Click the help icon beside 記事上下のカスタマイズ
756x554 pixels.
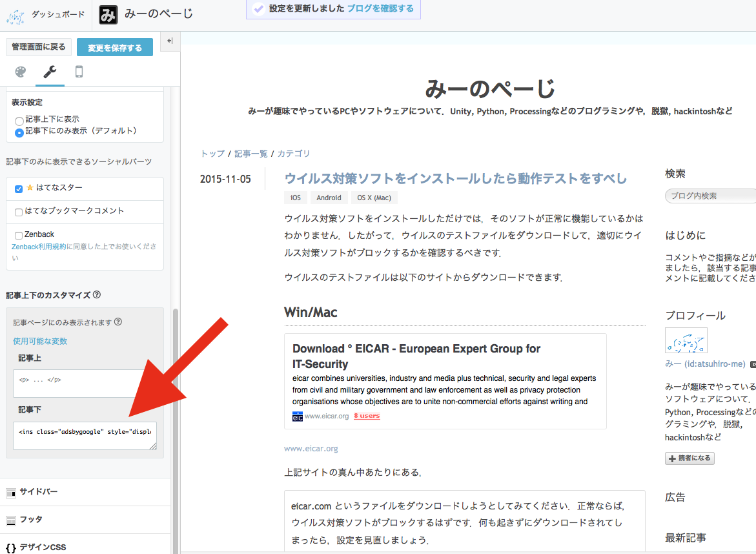tap(96, 294)
